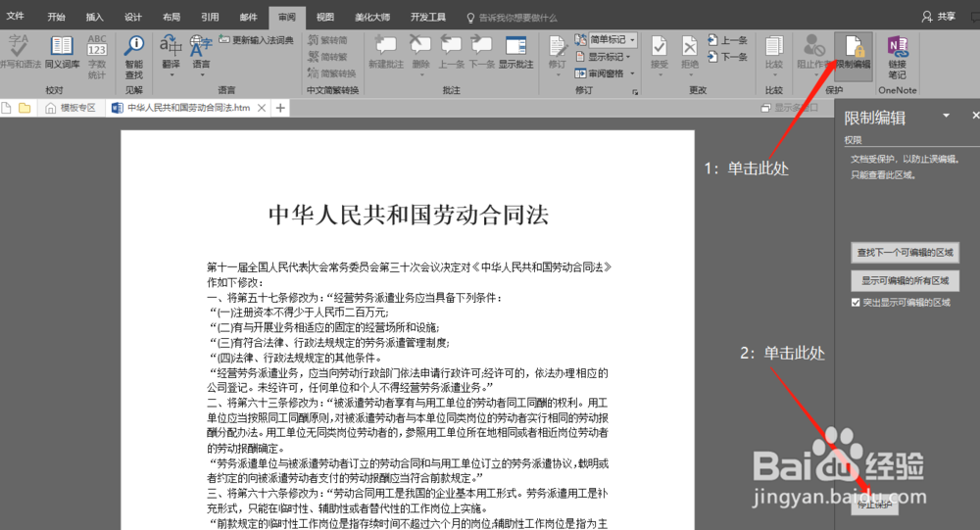Expand the 接受 dropdown arrow
This screenshot has width=980, height=530.
click(660, 75)
